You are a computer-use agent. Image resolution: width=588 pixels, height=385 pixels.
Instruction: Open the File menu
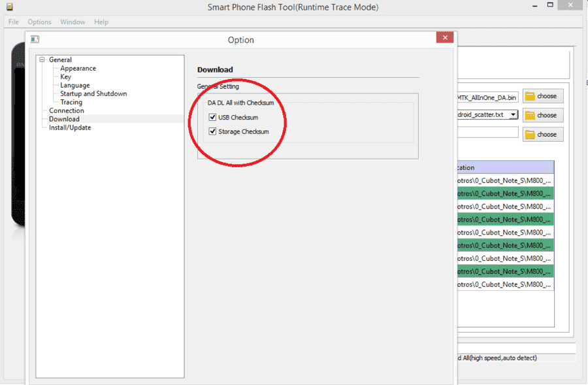coord(14,22)
